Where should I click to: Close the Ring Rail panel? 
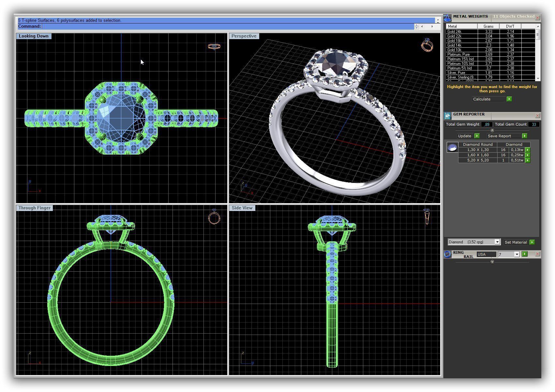coord(537,254)
